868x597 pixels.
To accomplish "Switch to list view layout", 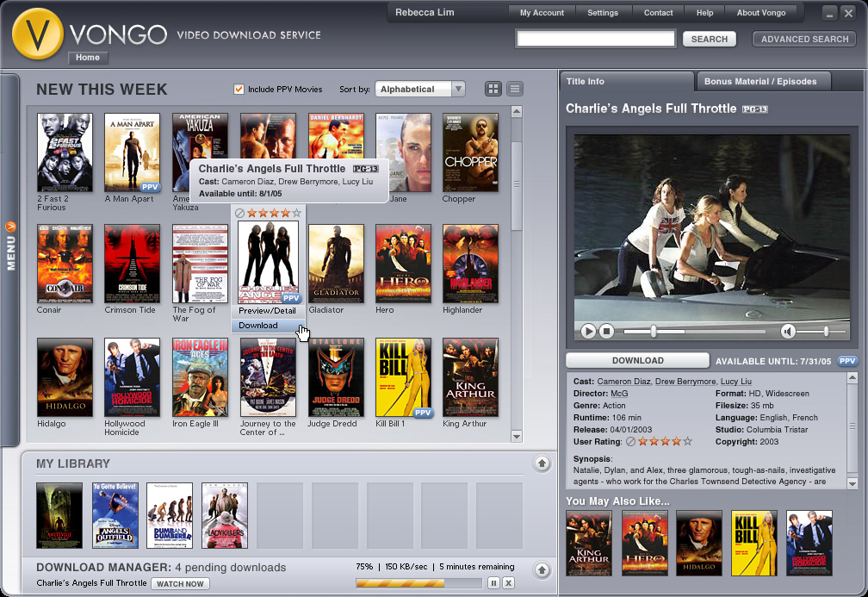I will coord(515,89).
